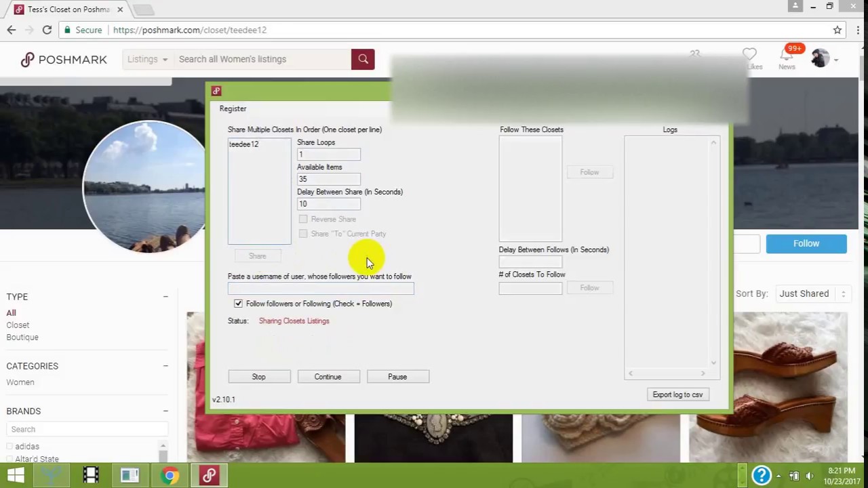
Task: Toggle Share To Current Party checkbox
Action: pyautogui.click(x=303, y=234)
